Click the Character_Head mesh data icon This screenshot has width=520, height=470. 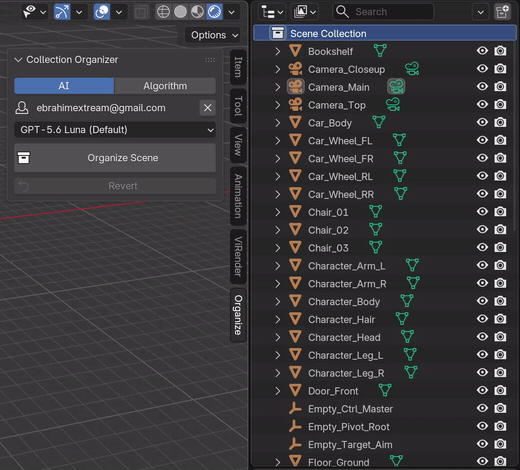pos(407,337)
